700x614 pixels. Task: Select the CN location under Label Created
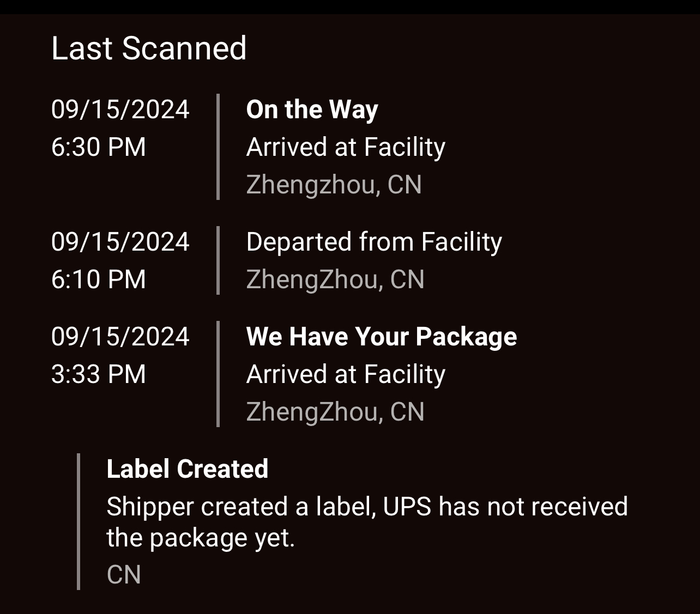pyautogui.click(x=124, y=575)
